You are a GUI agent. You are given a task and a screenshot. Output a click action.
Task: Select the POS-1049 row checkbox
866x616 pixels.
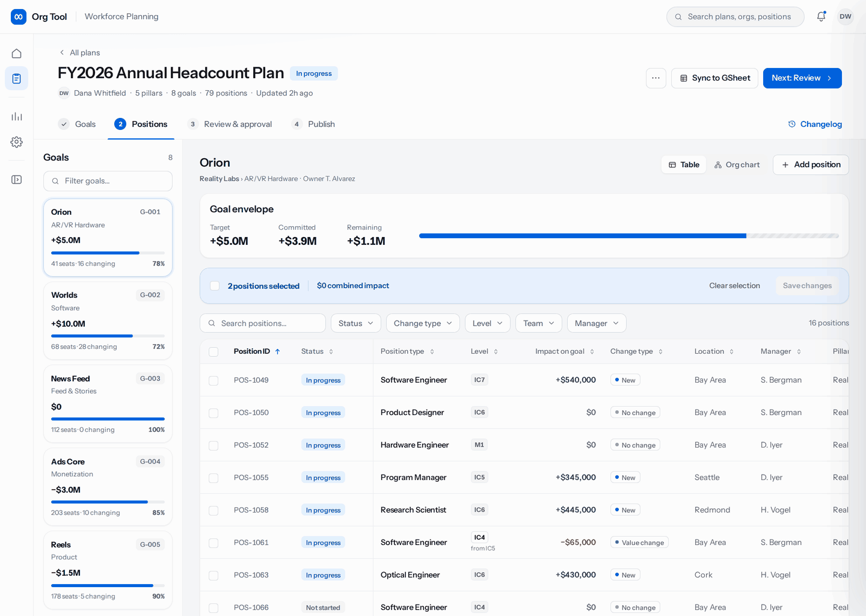tap(213, 381)
